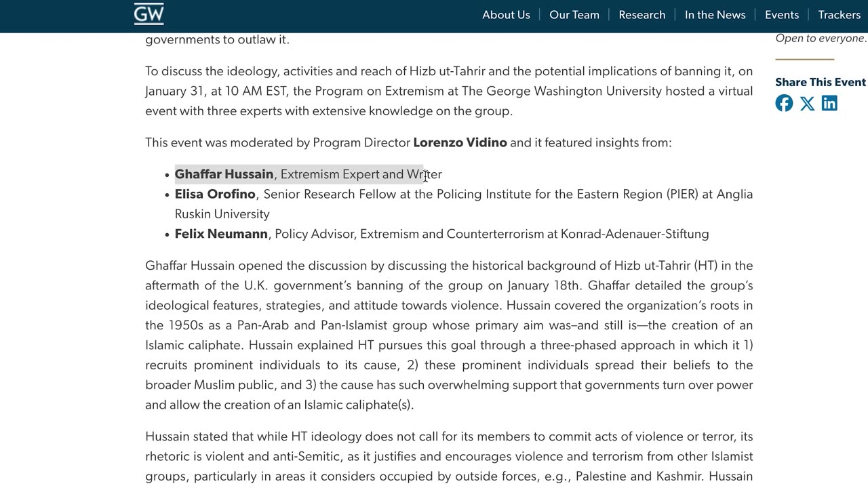The image size is (868, 488).
Task: Click the Anglia Ruskin University text
Action: click(222, 214)
